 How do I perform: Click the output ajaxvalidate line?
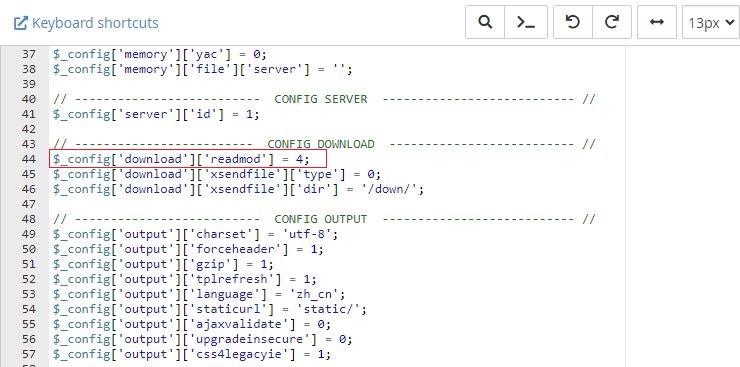192,325
